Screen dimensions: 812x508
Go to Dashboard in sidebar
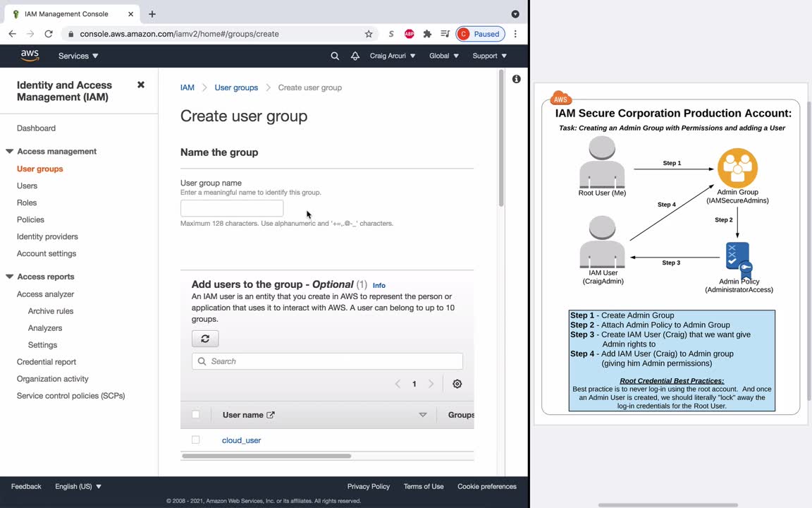tap(36, 128)
